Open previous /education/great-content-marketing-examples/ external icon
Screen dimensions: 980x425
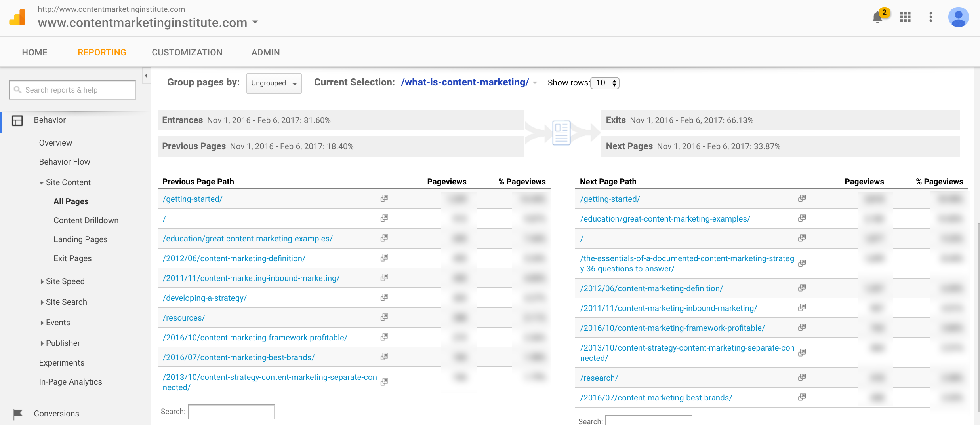[x=384, y=238]
